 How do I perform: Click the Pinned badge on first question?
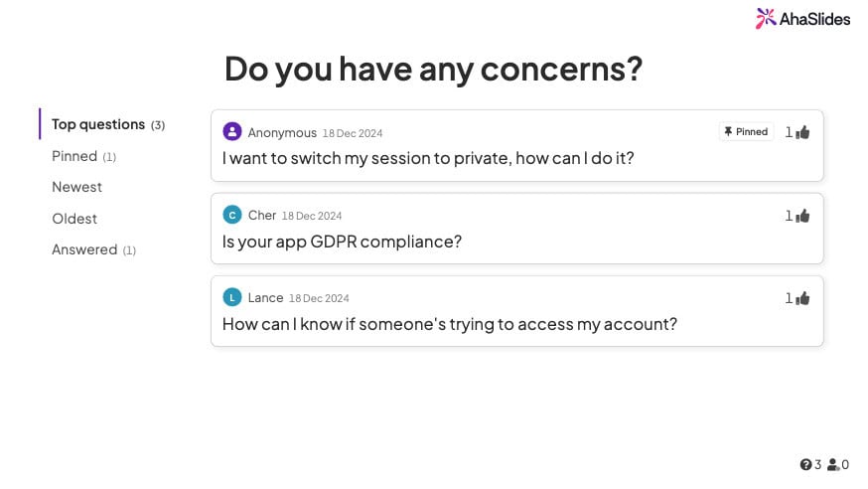(746, 131)
